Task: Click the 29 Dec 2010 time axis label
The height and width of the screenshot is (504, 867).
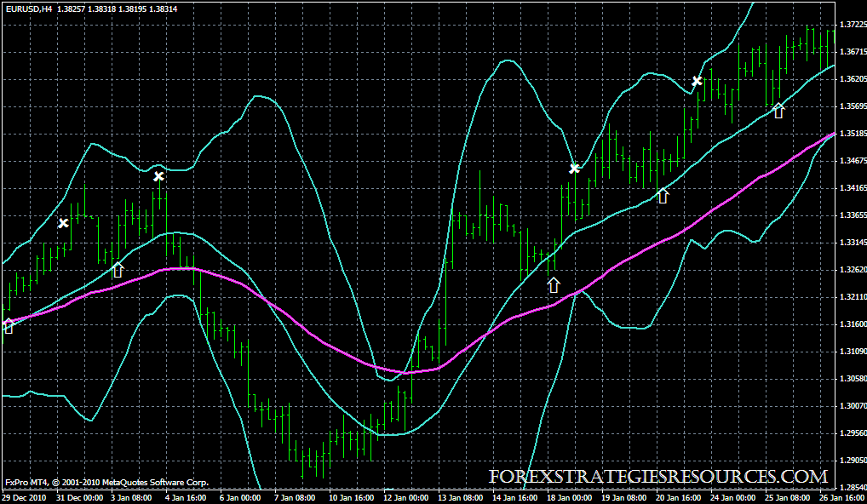Action: [x=25, y=498]
